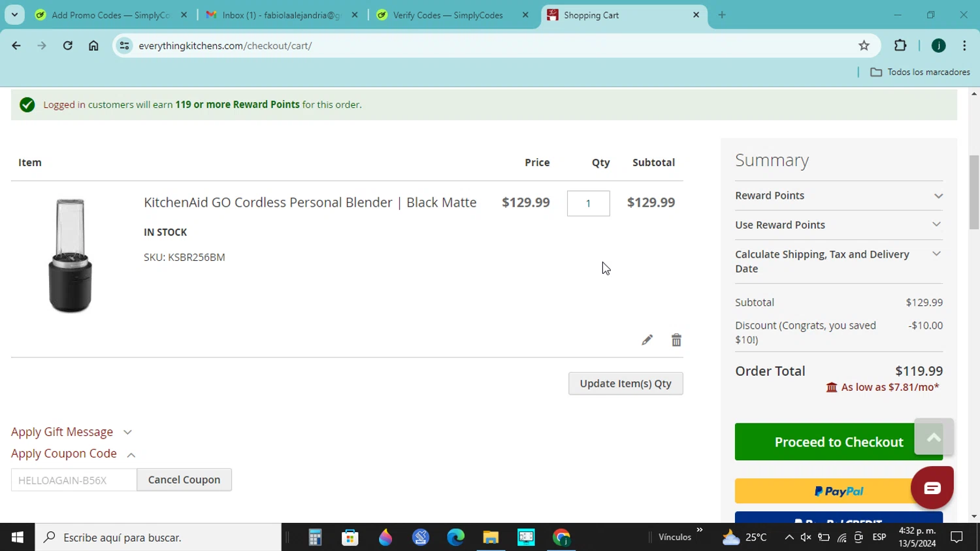Collapse Apply Coupon Code section

[73, 454]
